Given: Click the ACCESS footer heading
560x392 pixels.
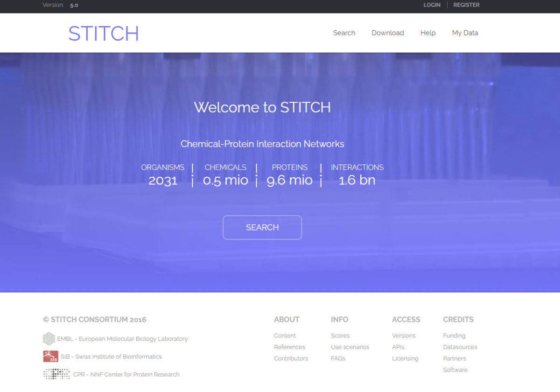Looking at the screenshot, I should click(x=406, y=320).
